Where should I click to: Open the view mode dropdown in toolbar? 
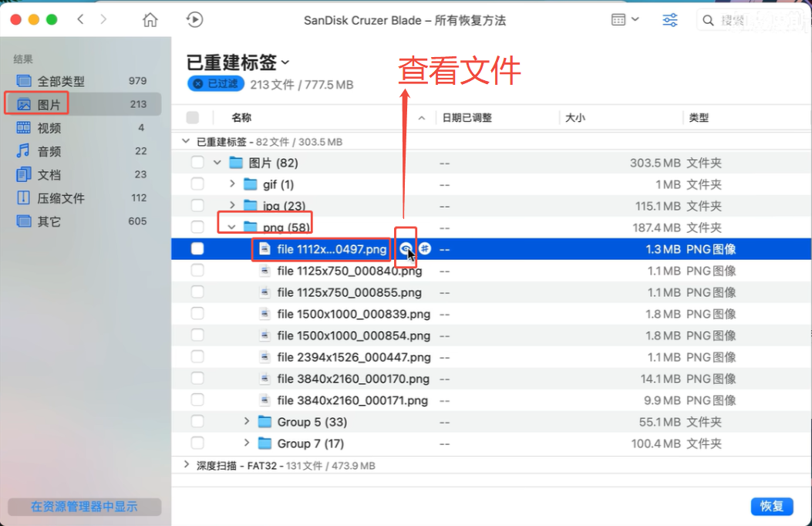(625, 20)
